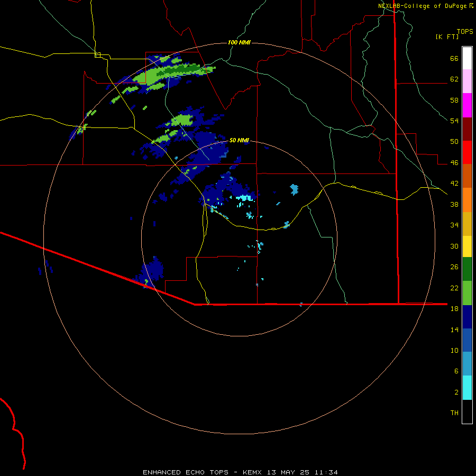The width and height of the screenshot is (476, 476).
Task: Click the '42' legend value
Action: click(x=454, y=184)
